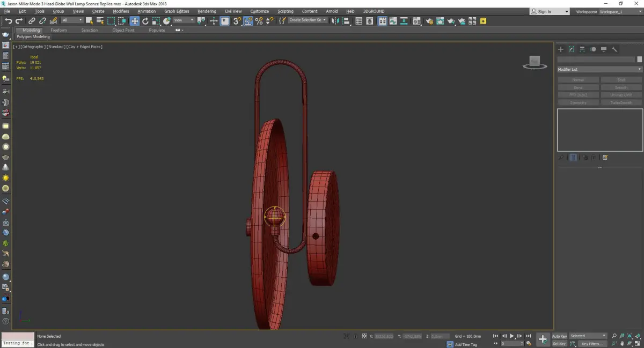Click the Mirror tool icon

335,21
